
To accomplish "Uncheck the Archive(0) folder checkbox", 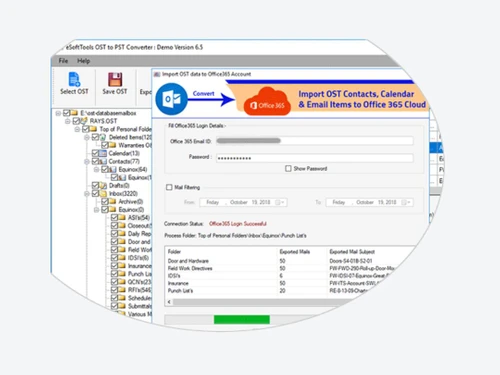I will (105, 201).
